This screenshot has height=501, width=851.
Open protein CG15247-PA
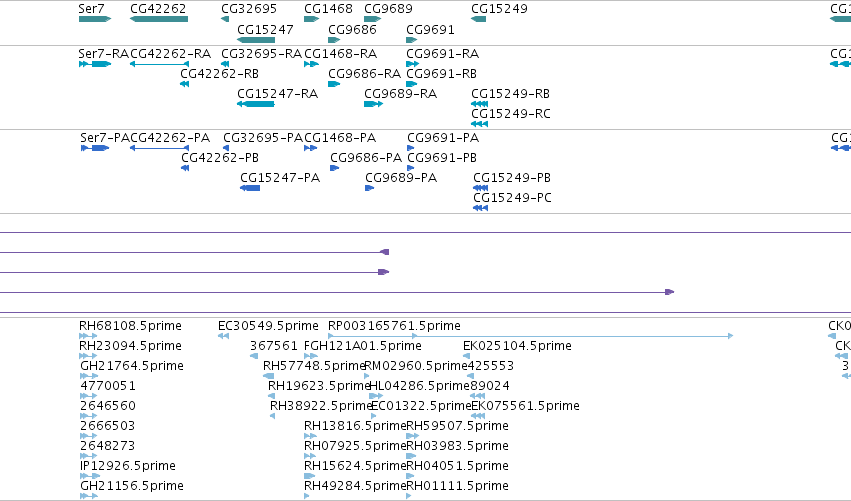(x=280, y=178)
